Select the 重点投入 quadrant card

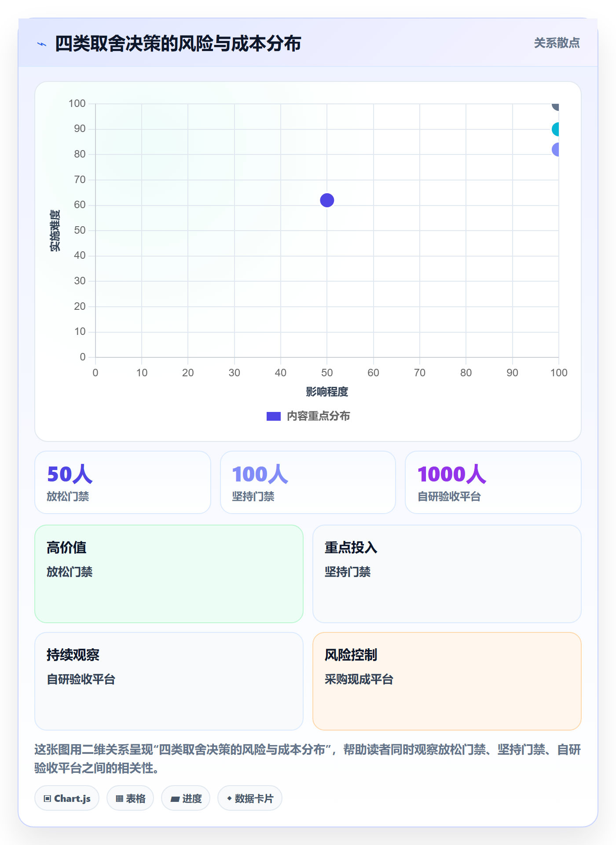(447, 574)
